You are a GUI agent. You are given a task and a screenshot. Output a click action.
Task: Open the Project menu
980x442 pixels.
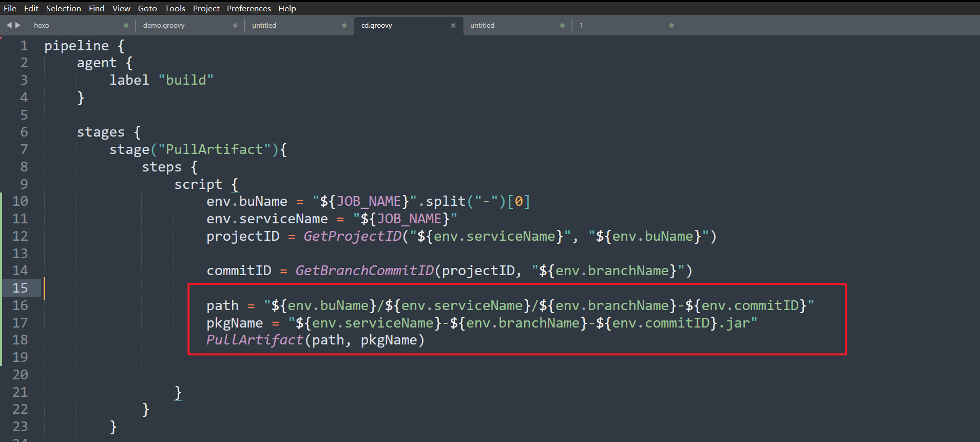point(206,8)
